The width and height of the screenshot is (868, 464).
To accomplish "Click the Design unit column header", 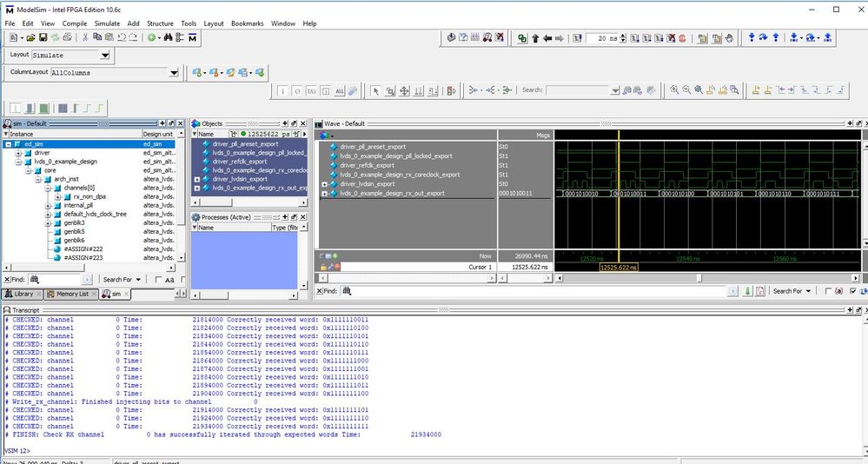I will click(158, 134).
